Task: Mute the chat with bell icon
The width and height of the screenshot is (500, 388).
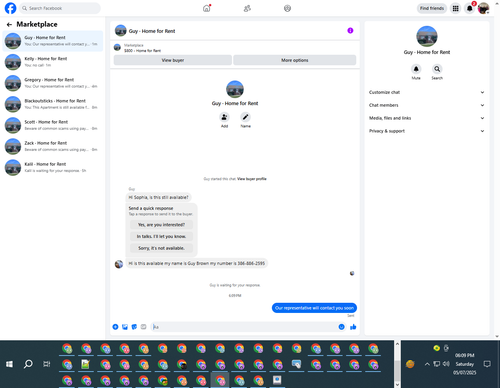Action: 416,69
